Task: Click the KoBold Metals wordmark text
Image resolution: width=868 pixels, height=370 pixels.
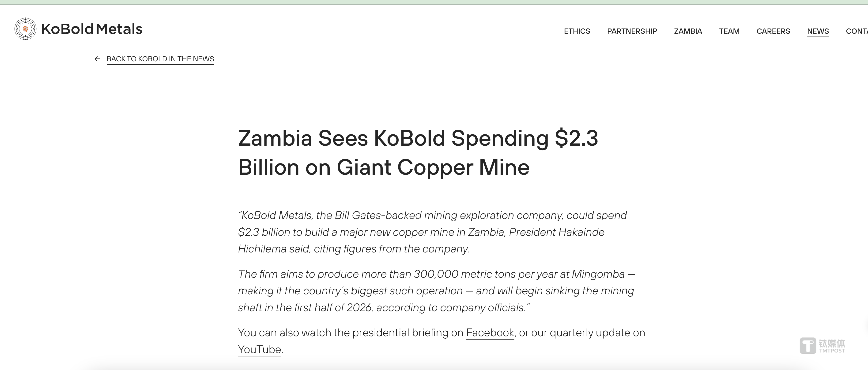Action: [92, 29]
